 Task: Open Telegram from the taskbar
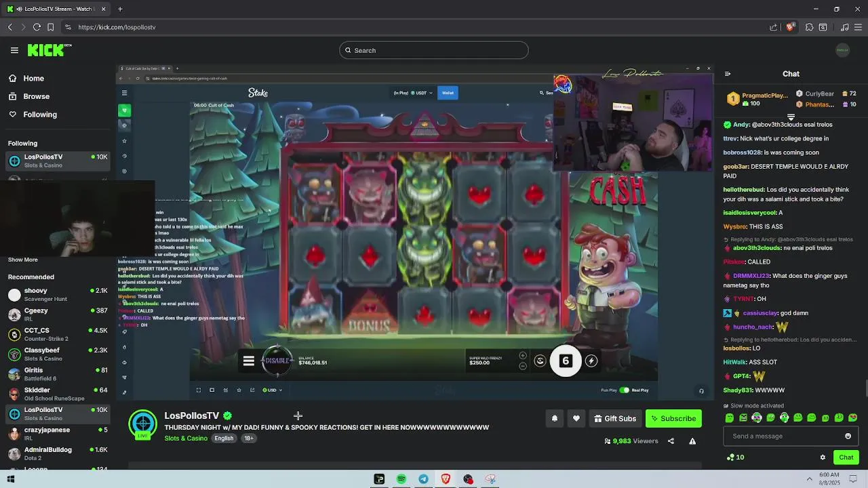tap(423, 479)
